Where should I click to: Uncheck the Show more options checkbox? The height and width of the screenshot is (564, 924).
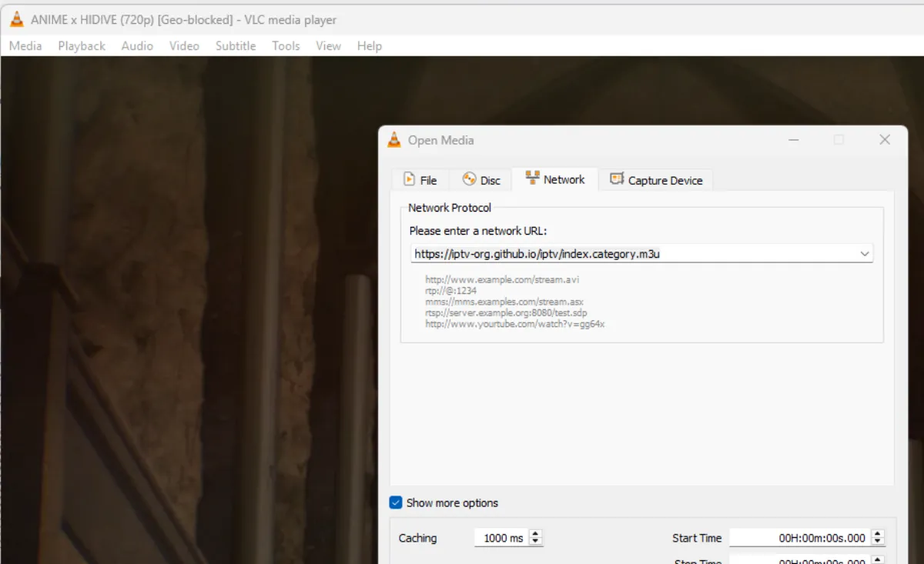(396, 502)
